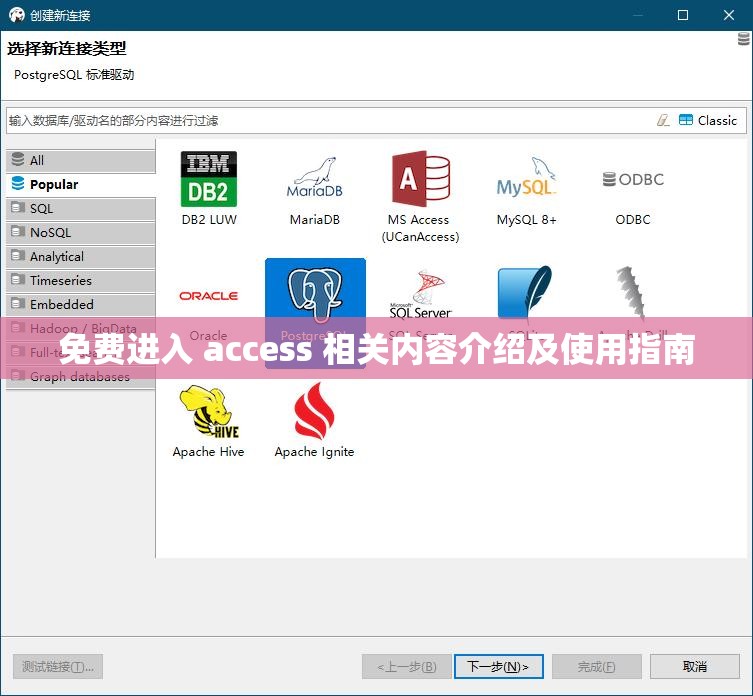Switch view using the Classic button
The height and width of the screenshot is (696, 753).
[x=708, y=120]
